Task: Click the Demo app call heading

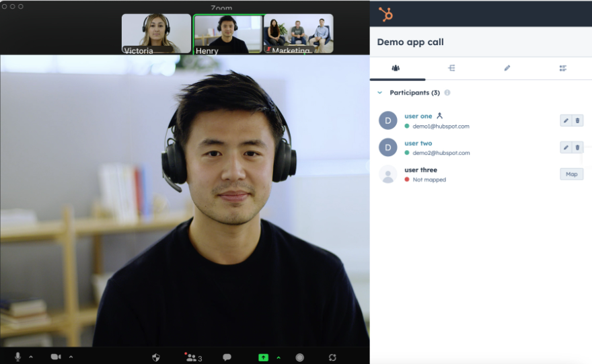Action: tap(410, 42)
